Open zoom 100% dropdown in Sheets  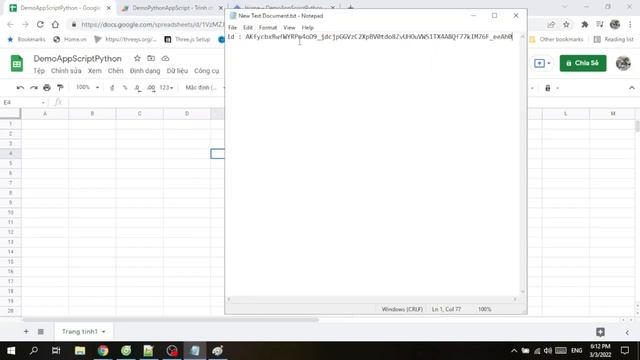[x=87, y=87]
